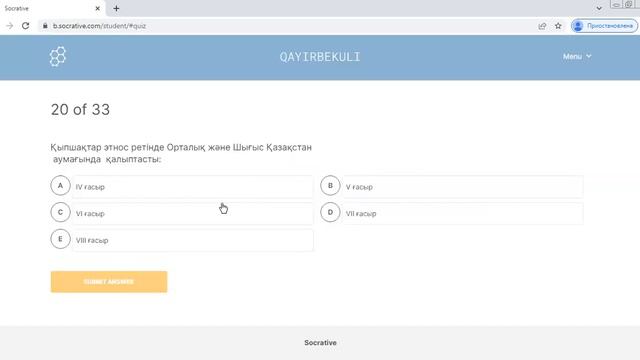The image size is (640, 360).
Task: Click the Socrative hexagon logo
Action: point(58,56)
